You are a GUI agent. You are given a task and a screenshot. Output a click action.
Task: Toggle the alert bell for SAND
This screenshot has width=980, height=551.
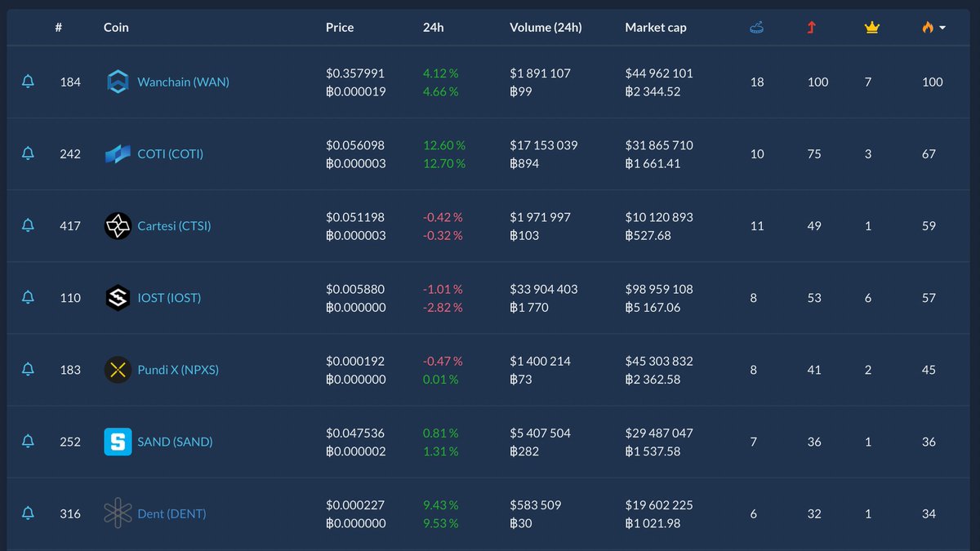tap(28, 442)
